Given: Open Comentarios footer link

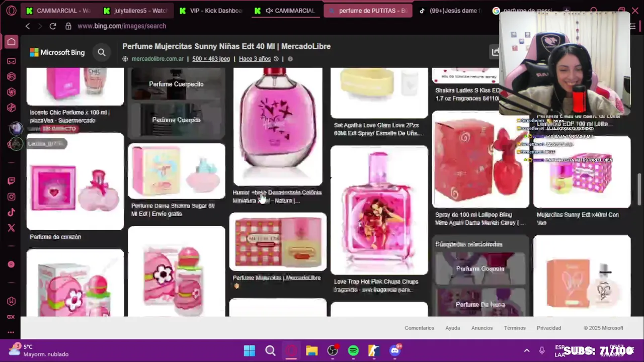Looking at the screenshot, I should [419, 328].
